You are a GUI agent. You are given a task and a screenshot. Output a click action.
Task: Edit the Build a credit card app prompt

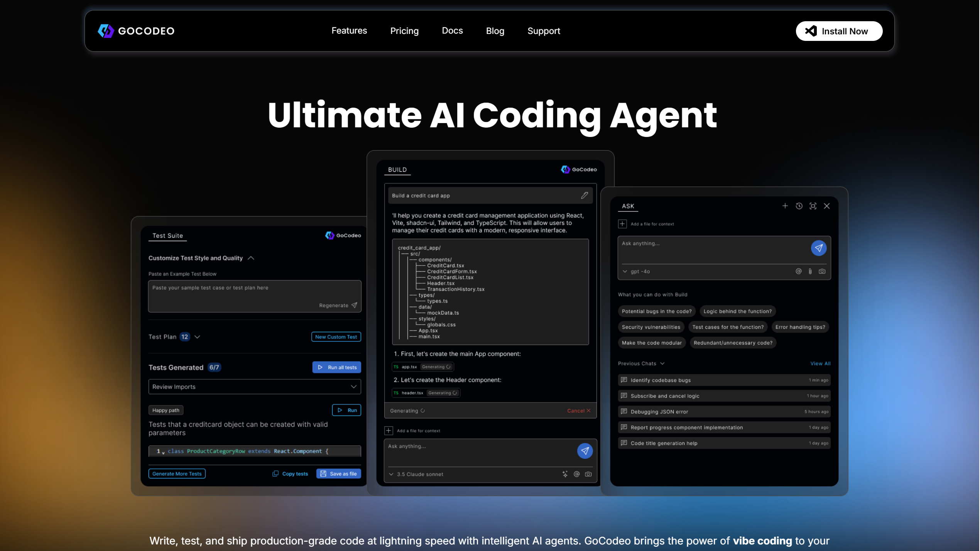[585, 196]
